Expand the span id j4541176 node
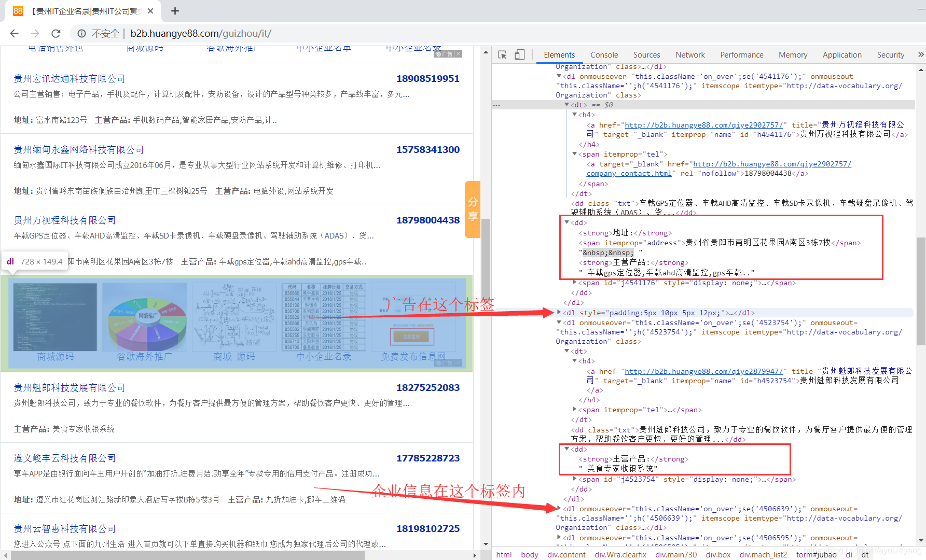Screen dimensions: 926x560 coord(574,283)
